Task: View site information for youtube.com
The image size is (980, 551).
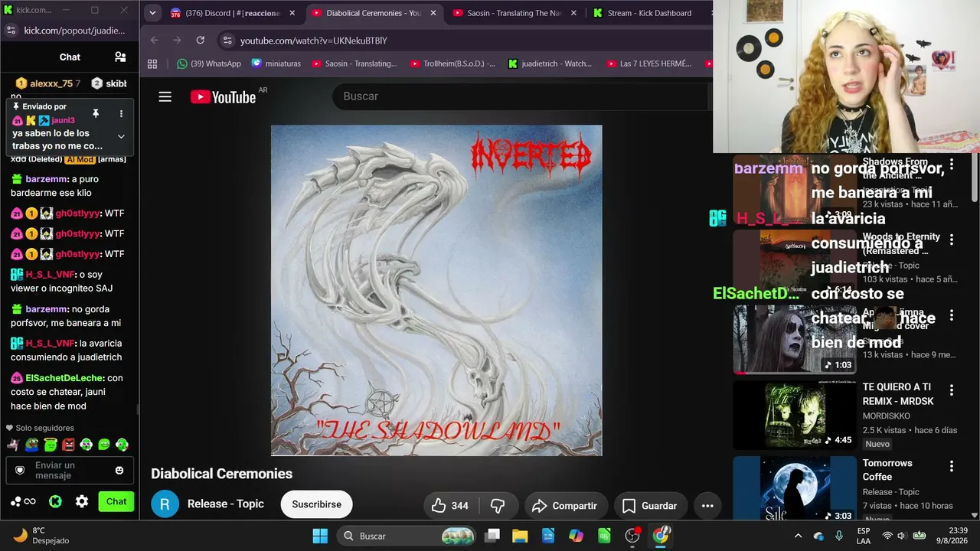Action: click(227, 40)
